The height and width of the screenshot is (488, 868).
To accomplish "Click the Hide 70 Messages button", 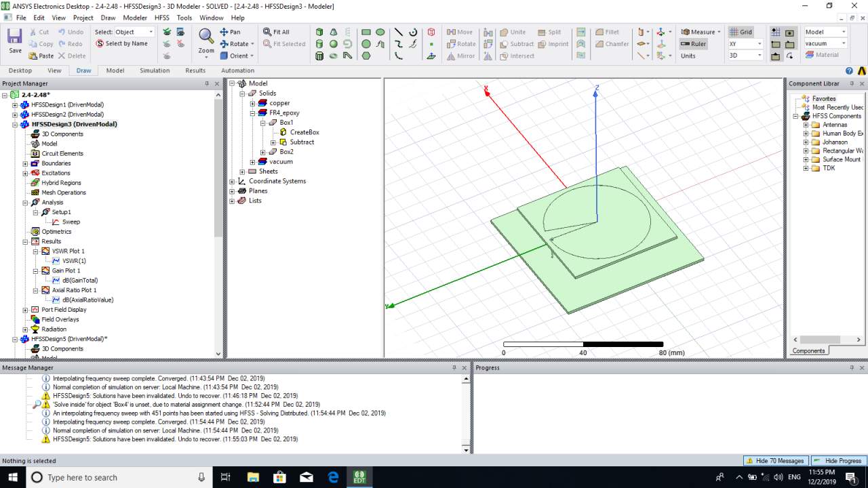I will (776, 461).
